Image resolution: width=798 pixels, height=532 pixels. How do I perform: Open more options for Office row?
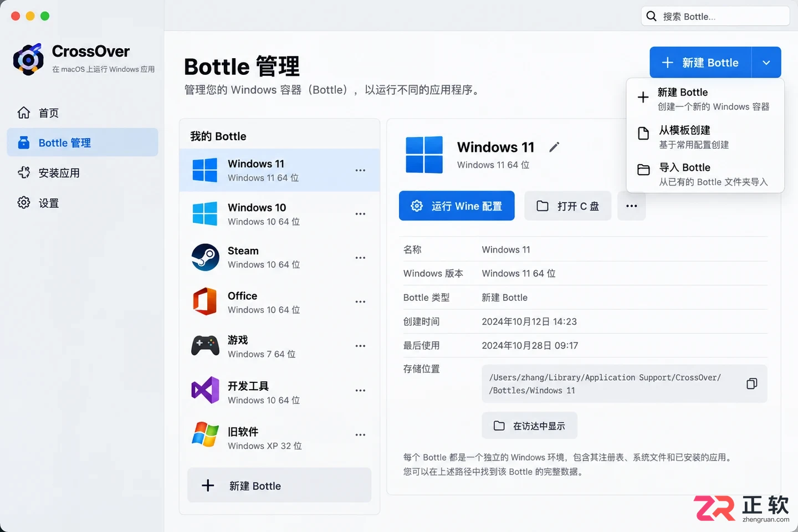point(360,302)
